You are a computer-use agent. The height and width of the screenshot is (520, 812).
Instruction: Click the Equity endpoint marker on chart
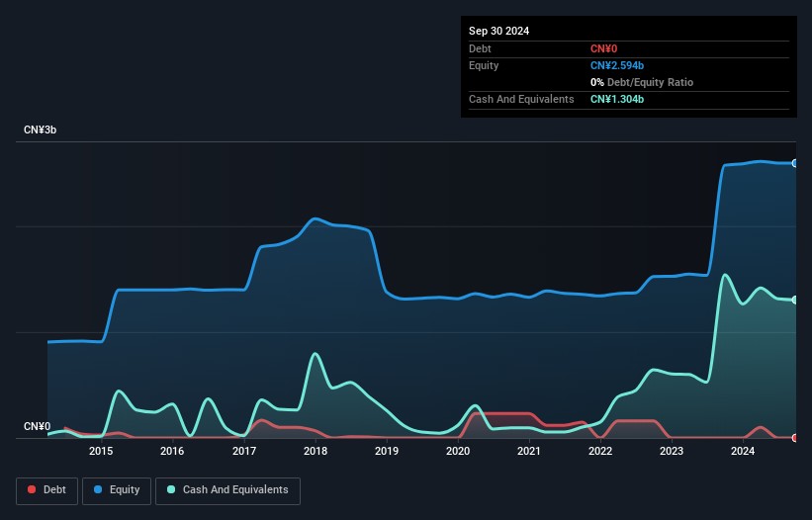[x=795, y=163]
